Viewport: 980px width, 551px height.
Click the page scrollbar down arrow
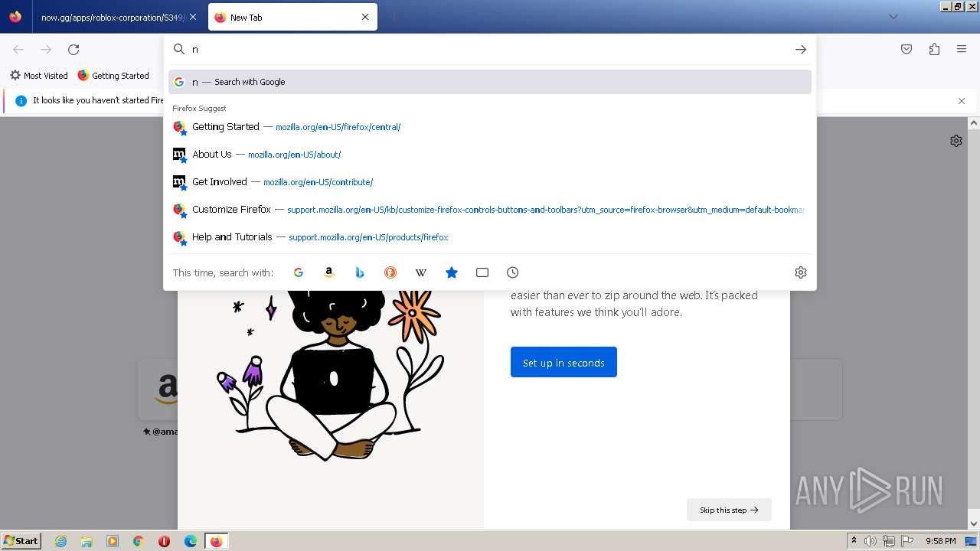(x=974, y=523)
